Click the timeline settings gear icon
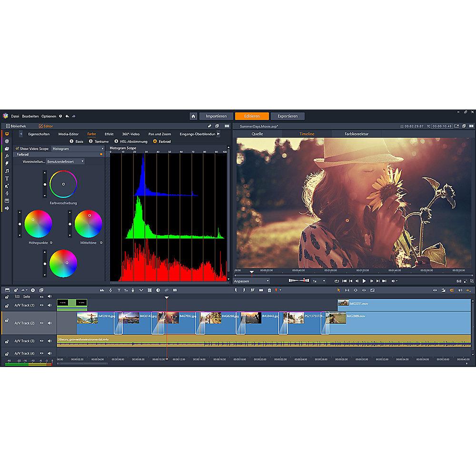 [16, 290]
